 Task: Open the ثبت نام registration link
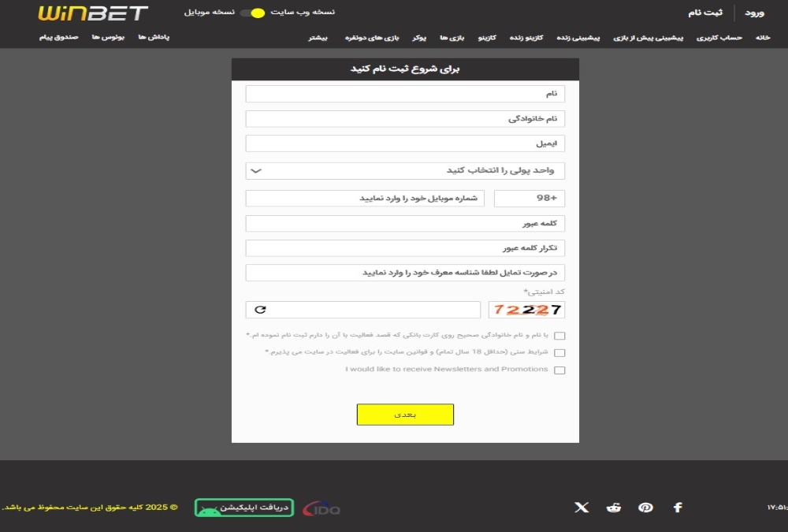[x=705, y=13]
